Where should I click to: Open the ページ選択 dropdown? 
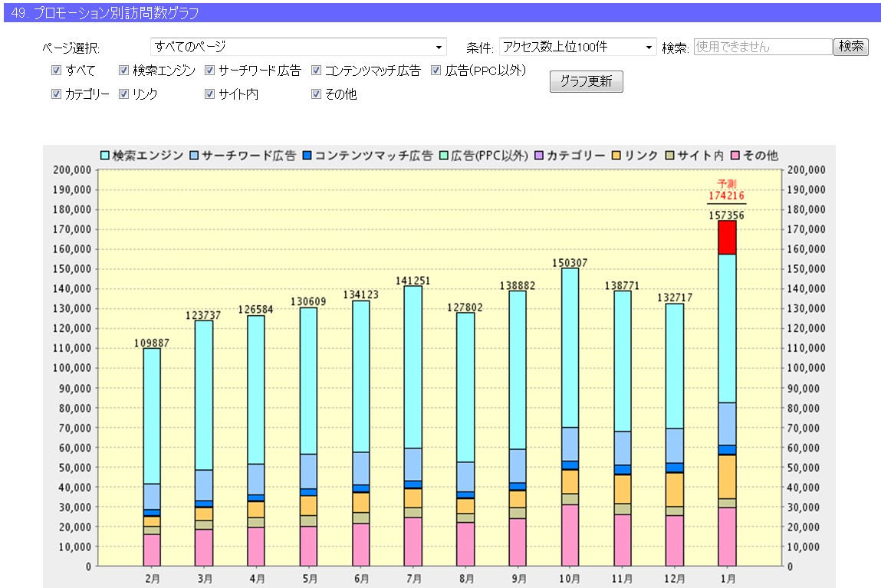298,47
